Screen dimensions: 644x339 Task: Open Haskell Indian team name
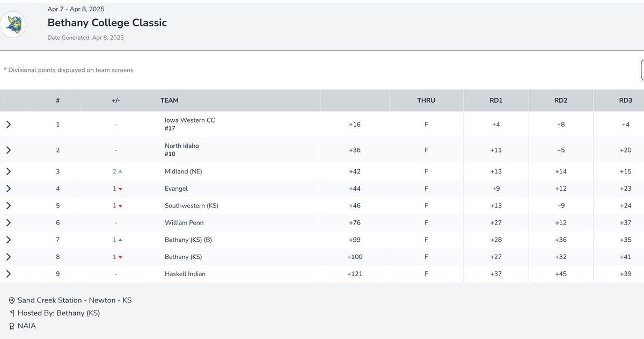pos(186,274)
